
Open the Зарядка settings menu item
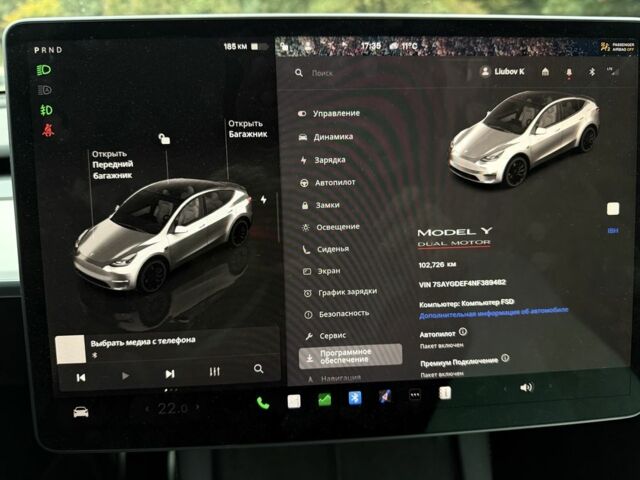pyautogui.click(x=330, y=160)
